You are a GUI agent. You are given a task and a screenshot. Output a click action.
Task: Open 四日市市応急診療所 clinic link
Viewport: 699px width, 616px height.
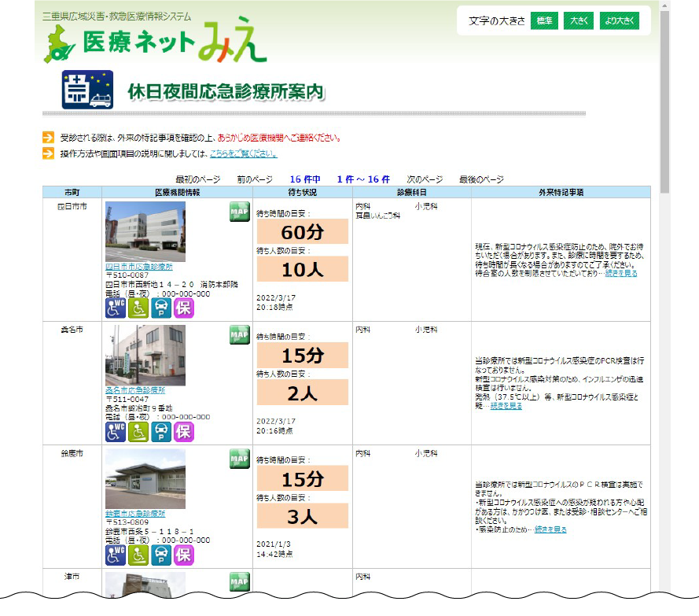(139, 266)
